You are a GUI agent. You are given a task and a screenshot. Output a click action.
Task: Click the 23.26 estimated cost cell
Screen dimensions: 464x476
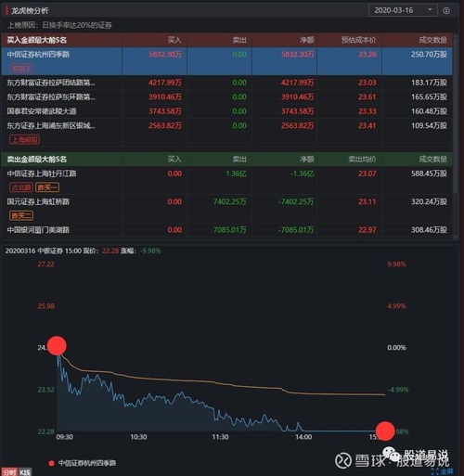pyautogui.click(x=367, y=55)
